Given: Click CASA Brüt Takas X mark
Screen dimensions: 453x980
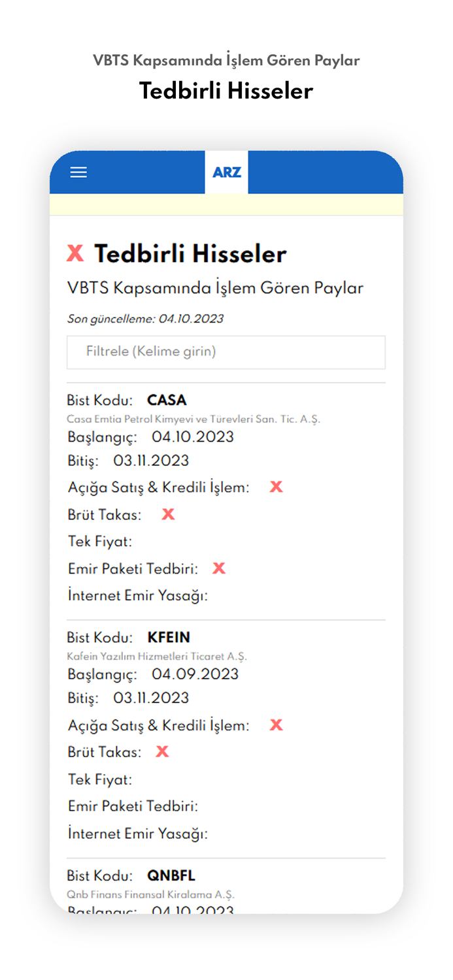Looking at the screenshot, I should click(168, 514).
